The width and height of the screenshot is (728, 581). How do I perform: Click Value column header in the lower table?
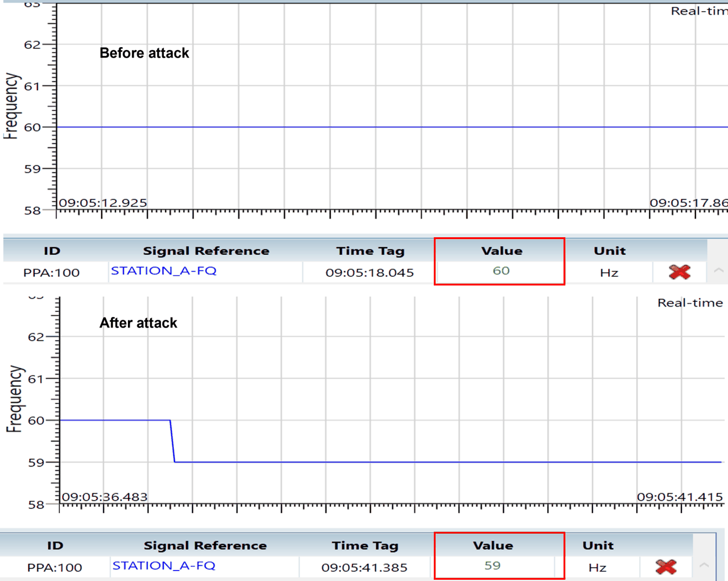pyautogui.click(x=493, y=546)
